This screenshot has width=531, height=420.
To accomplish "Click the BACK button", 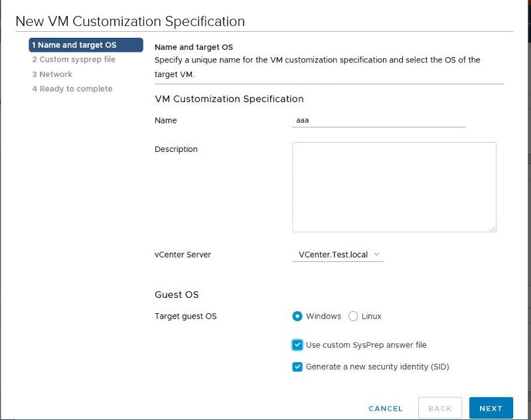I will 439,408.
